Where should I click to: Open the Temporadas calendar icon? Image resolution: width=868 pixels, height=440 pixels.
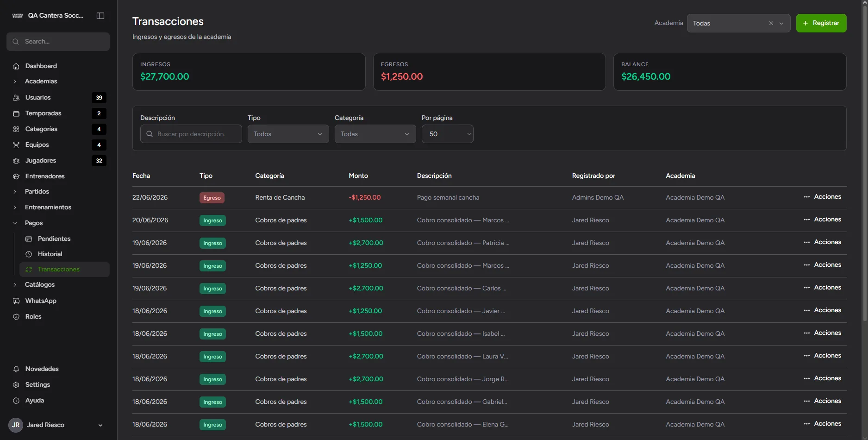click(16, 113)
